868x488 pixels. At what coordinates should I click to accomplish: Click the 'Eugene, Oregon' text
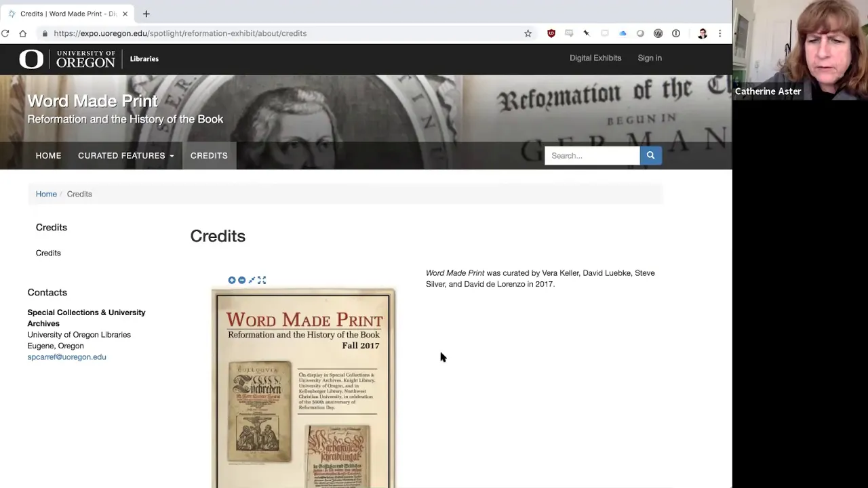click(x=56, y=346)
